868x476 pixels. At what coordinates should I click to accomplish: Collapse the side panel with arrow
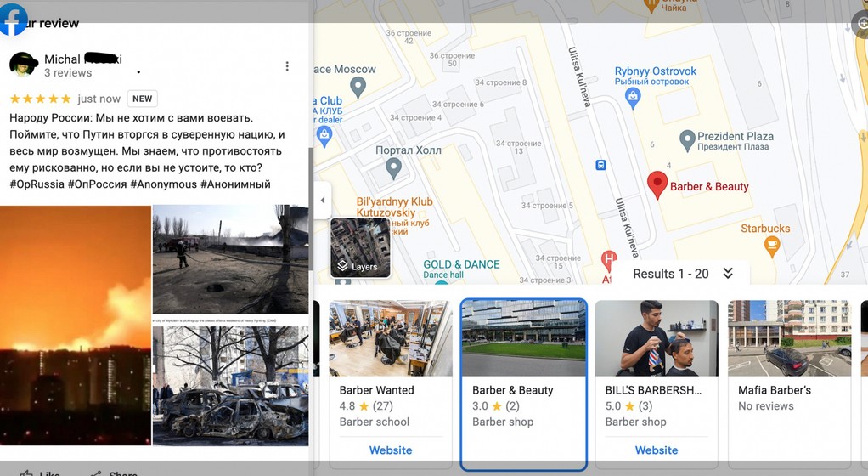point(323,200)
